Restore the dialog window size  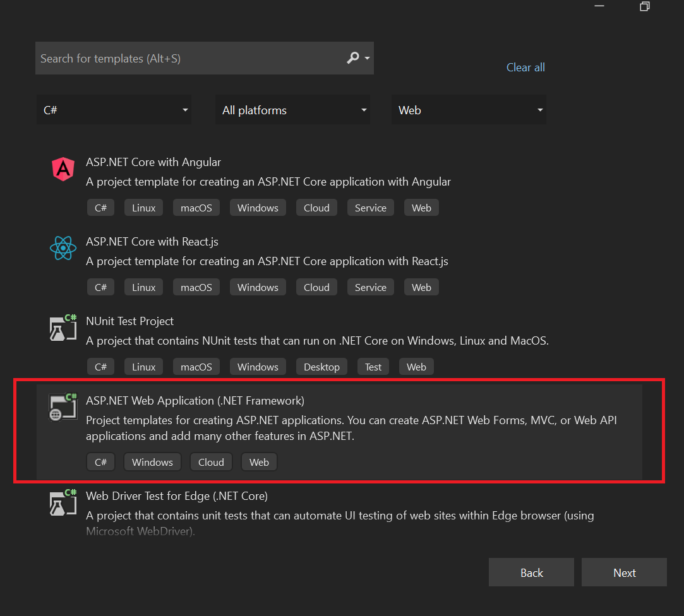(x=645, y=6)
